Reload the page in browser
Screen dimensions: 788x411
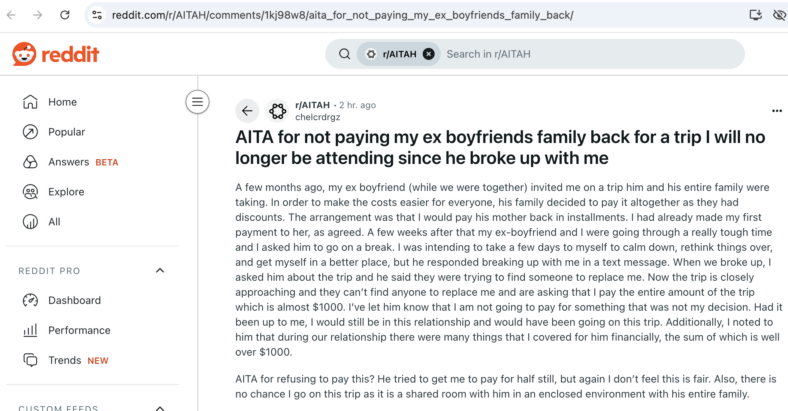pyautogui.click(x=65, y=15)
